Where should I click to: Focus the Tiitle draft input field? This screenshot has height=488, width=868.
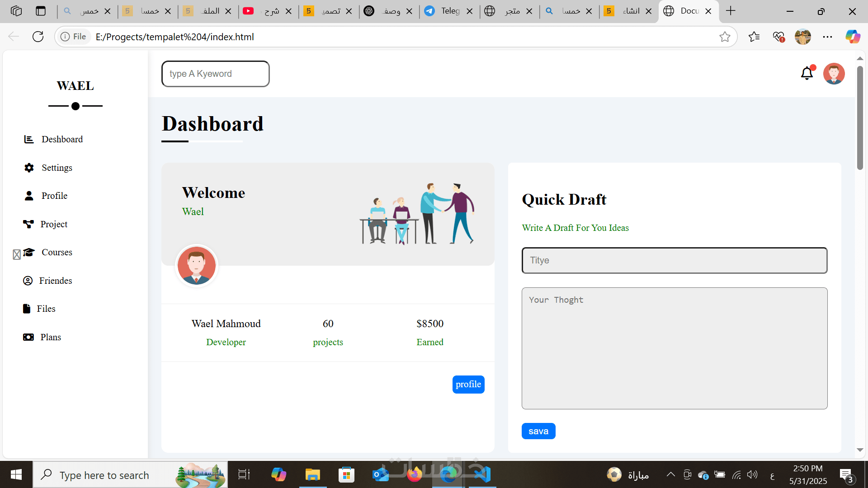pos(674,260)
